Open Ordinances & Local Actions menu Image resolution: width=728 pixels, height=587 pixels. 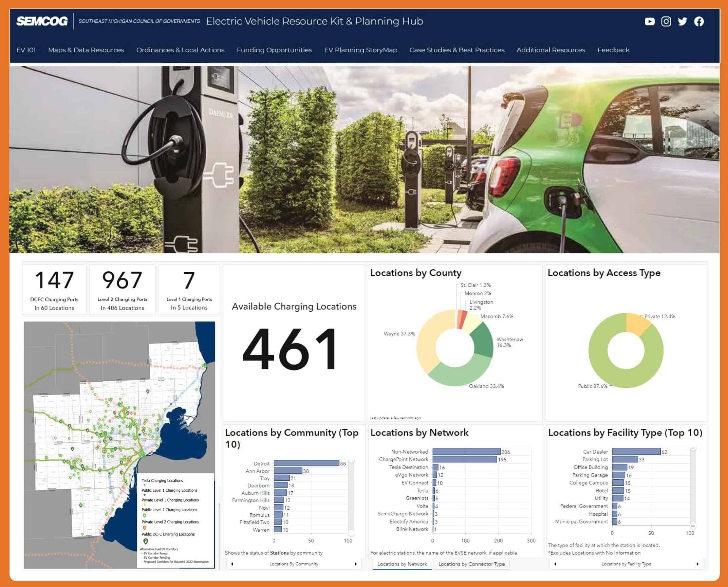(180, 50)
